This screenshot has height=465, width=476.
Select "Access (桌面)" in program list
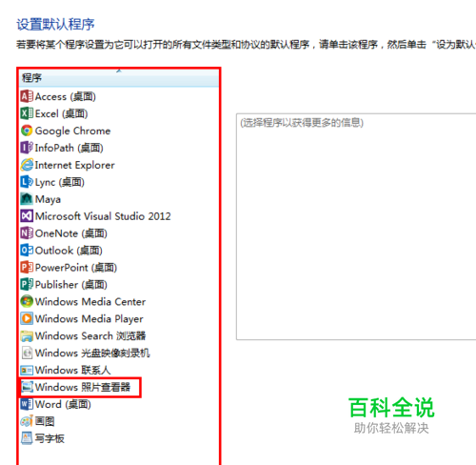(x=65, y=96)
